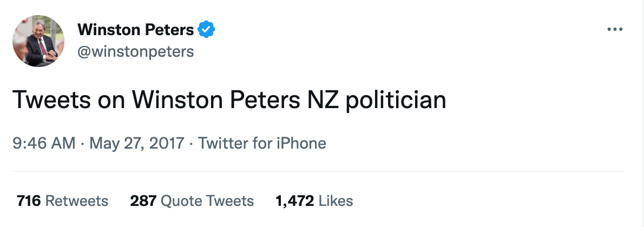
Task: Click the May 27, 2017 date
Action: (x=136, y=143)
